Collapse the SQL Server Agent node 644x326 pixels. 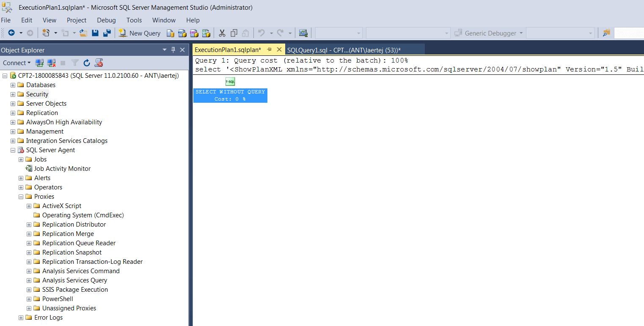(x=13, y=150)
